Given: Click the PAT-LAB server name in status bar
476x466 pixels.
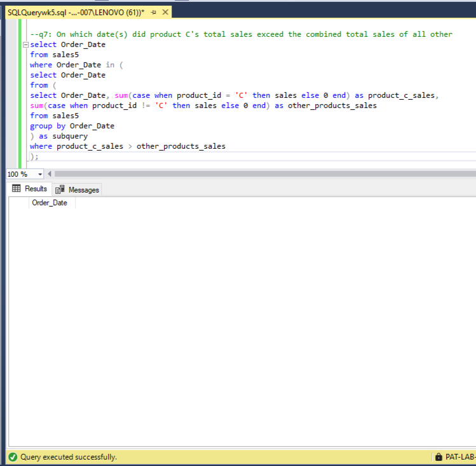Looking at the screenshot, I should (460, 457).
